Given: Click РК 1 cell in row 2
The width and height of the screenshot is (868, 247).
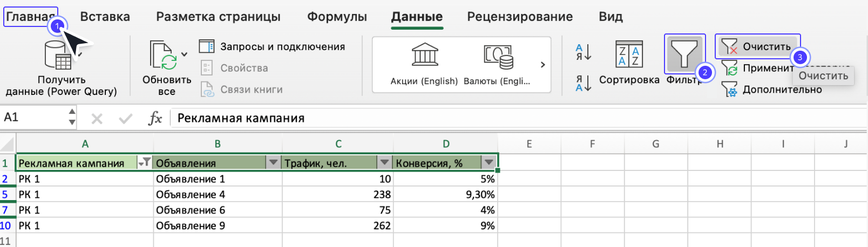Looking at the screenshot, I should [85, 179].
